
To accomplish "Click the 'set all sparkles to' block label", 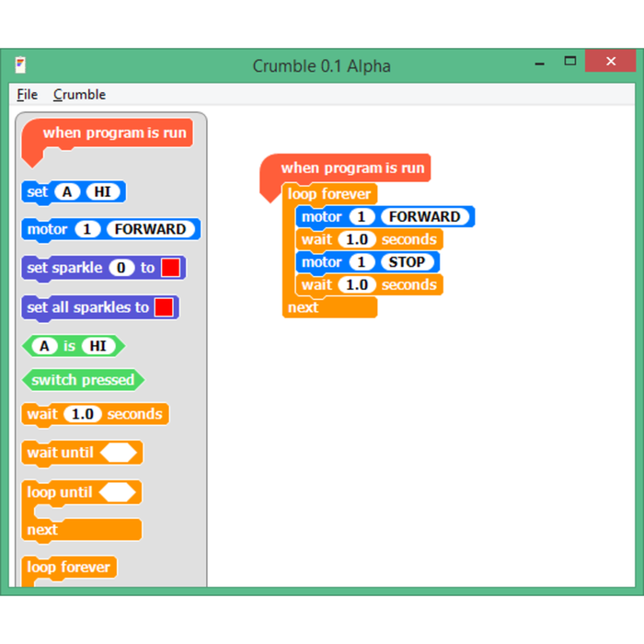I will pos(87,307).
